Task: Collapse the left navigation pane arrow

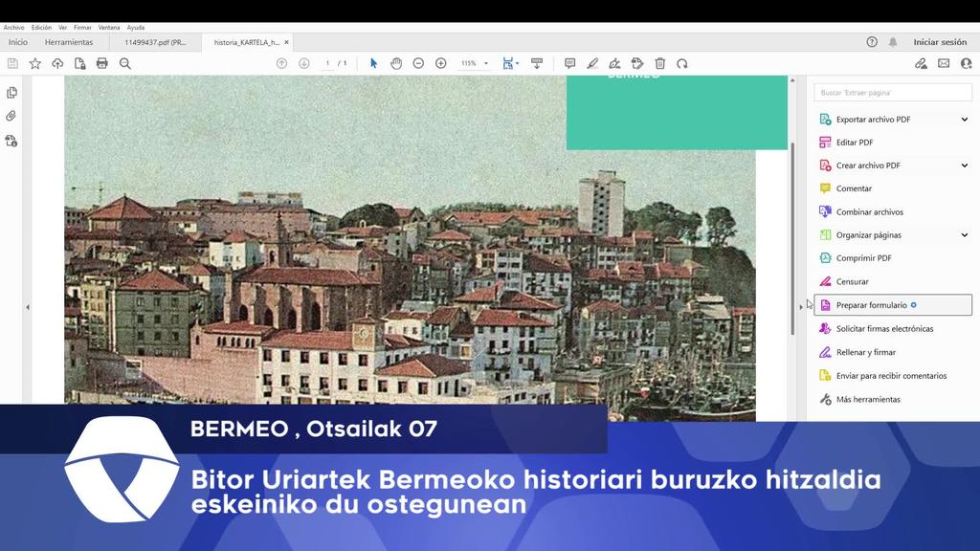Action: point(28,307)
